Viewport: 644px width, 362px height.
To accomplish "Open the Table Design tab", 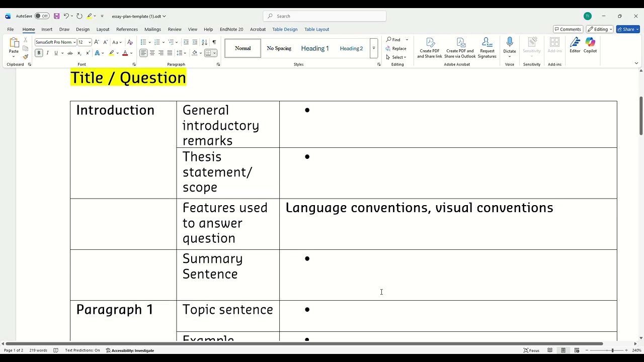I will click(x=285, y=29).
